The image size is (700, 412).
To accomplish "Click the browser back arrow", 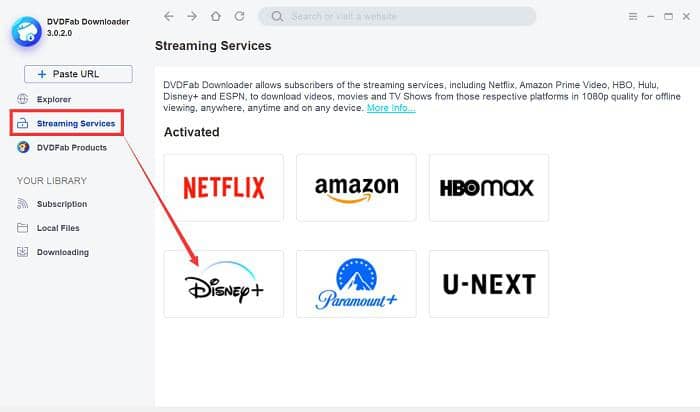I will click(169, 17).
